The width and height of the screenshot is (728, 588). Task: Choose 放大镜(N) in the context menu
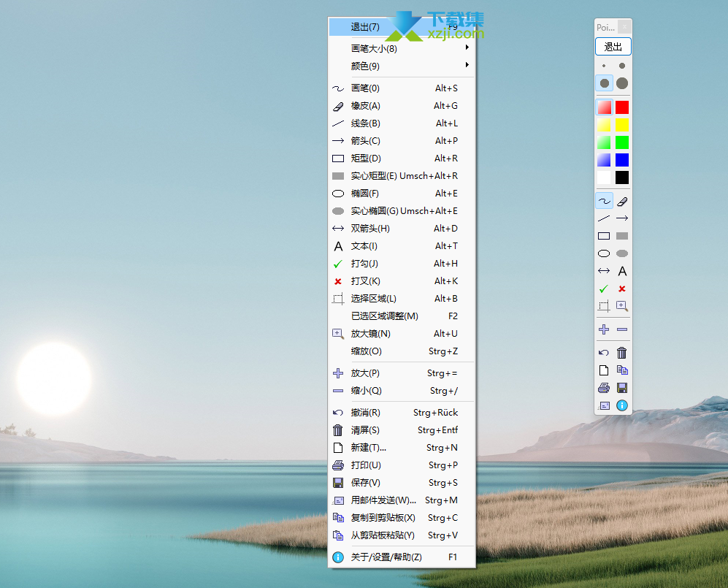[x=402, y=334]
